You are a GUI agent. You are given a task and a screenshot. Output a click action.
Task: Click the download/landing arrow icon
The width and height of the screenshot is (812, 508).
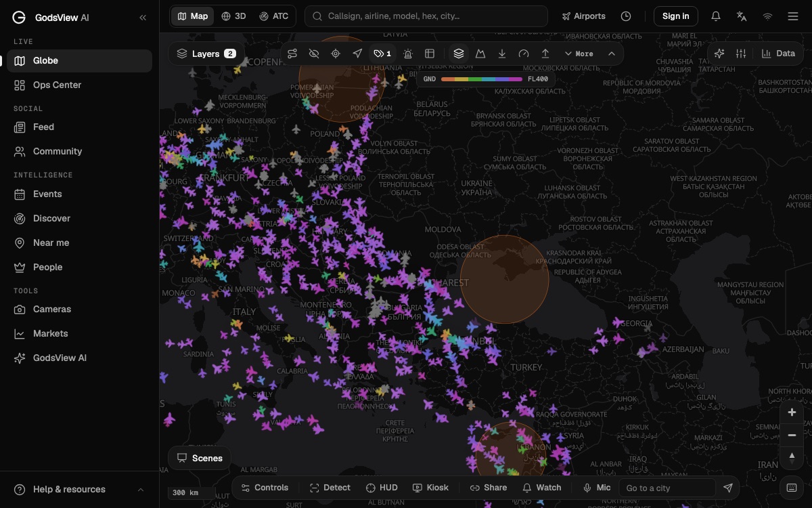(502, 54)
